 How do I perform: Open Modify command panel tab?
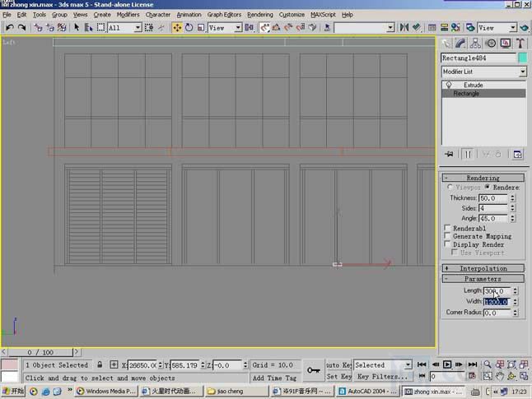point(460,44)
